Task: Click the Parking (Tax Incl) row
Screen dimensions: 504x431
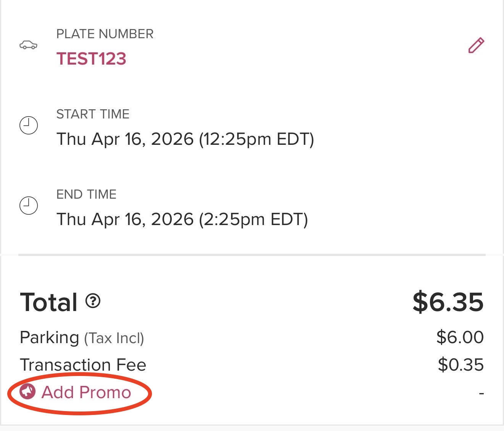Action: 82,337
